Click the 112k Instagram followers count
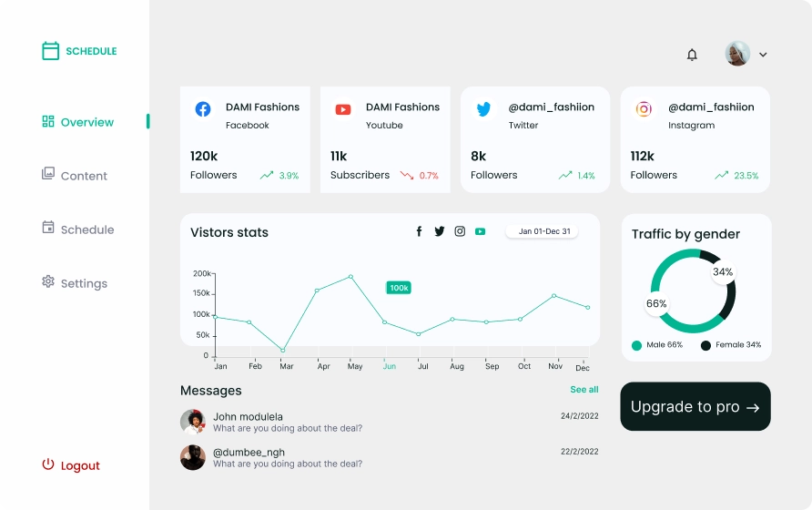This screenshot has width=812, height=510. [642, 156]
